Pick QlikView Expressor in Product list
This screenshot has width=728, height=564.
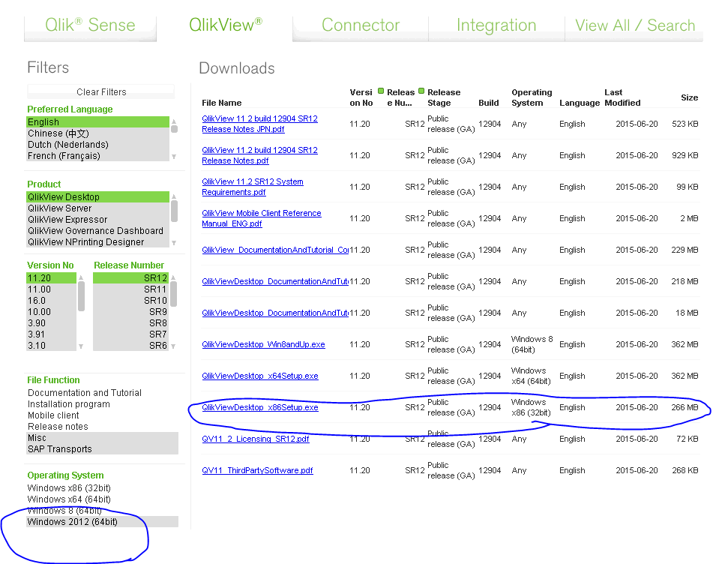coord(98,219)
